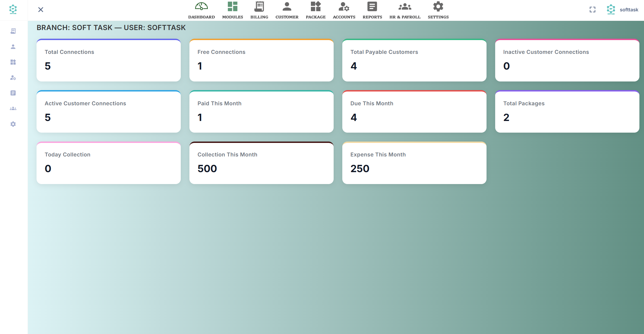Switch to the CUSTOMER tab
Viewport: 644px width, 334px height.
click(287, 17)
